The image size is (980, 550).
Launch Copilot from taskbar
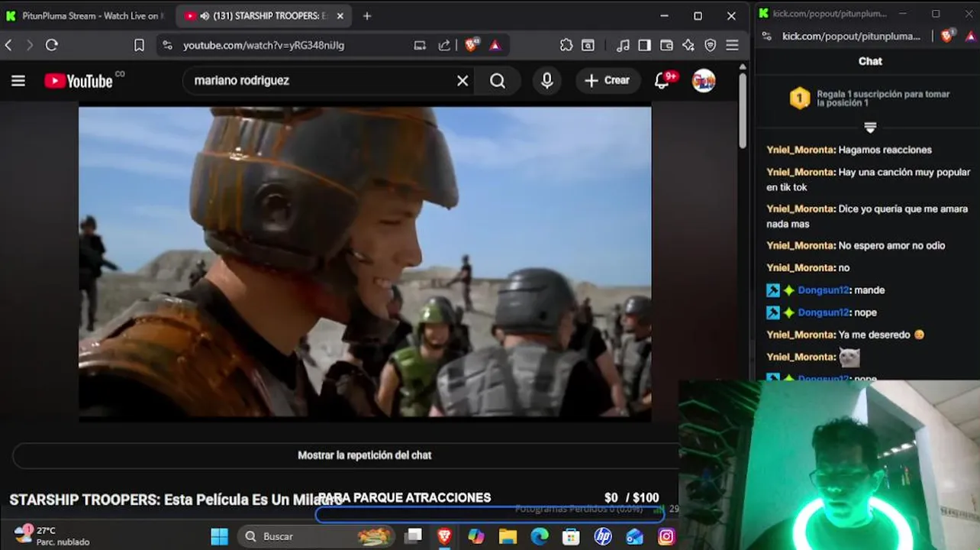tap(476, 536)
